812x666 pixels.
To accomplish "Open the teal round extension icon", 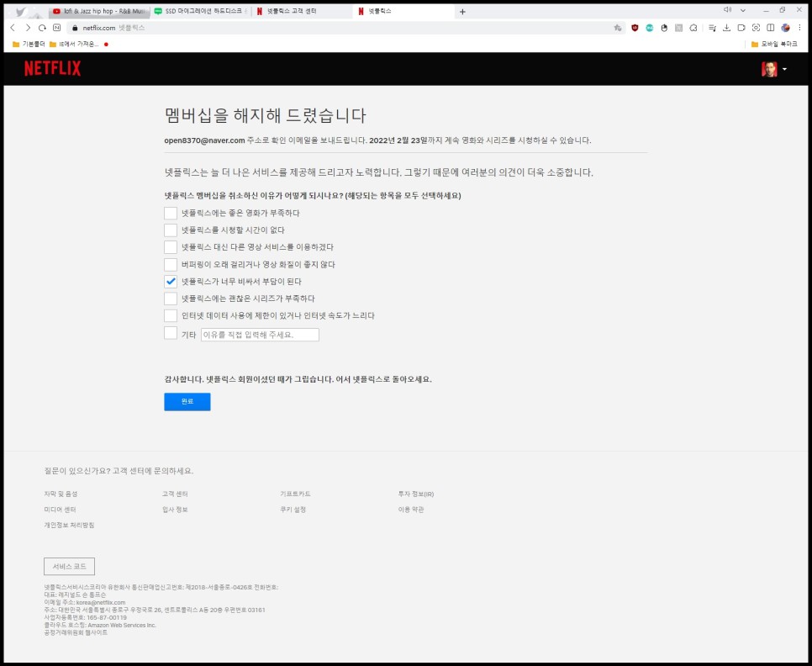I will [650, 28].
